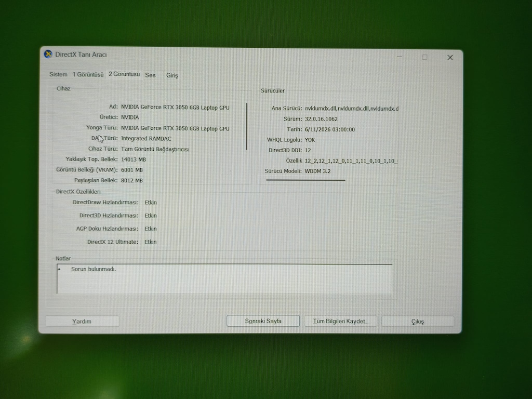Click the Üretici value NVIDIA
The image size is (532, 399).
point(130,117)
